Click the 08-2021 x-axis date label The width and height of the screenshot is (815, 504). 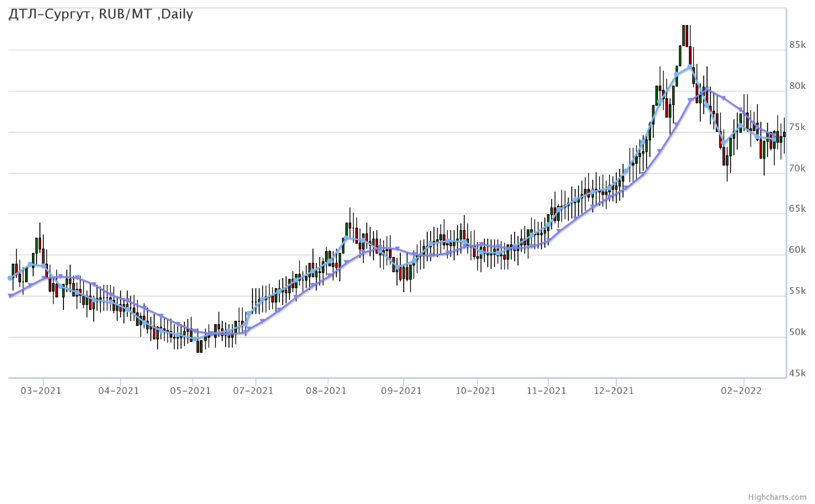point(326,391)
